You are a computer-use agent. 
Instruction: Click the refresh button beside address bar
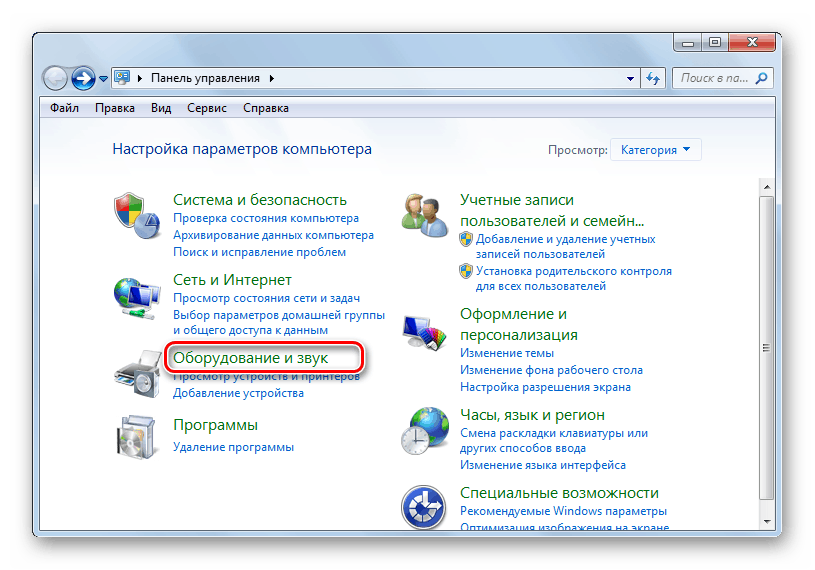pos(653,78)
